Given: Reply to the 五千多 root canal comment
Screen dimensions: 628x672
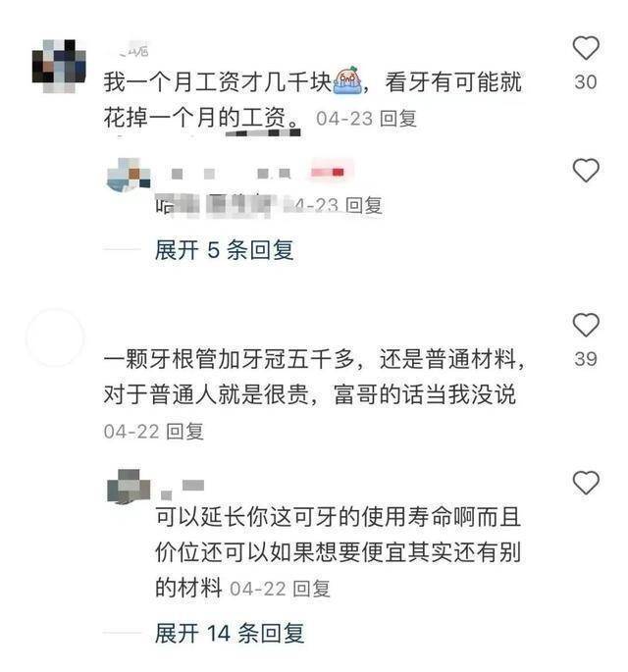Looking at the screenshot, I should point(184,431).
